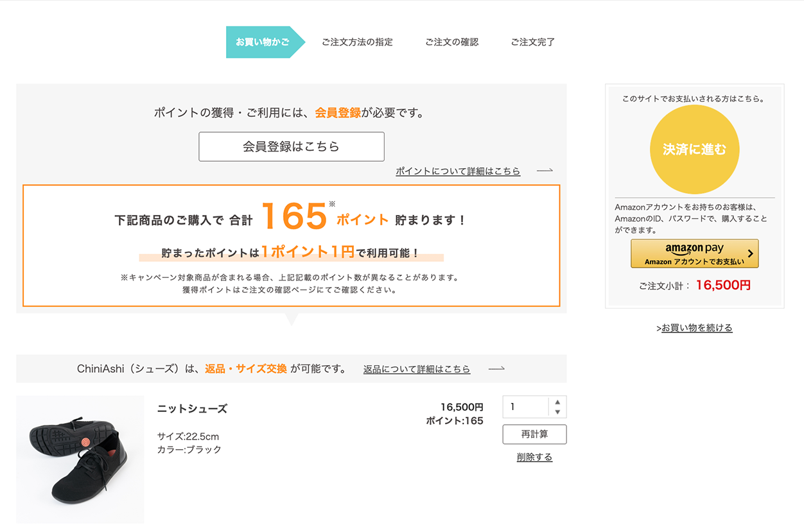Continue shopping via お買い物を続ける link
The image size is (804, 532).
[x=696, y=328]
